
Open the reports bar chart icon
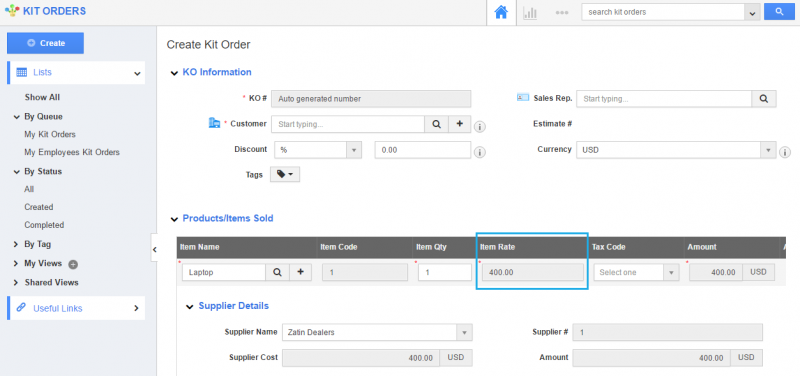(530, 12)
